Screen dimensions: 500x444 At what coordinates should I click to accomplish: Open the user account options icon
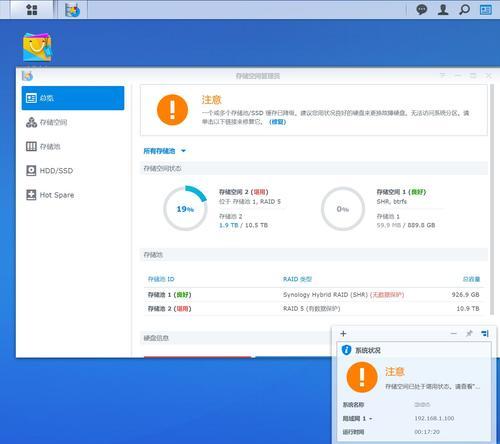(443, 9)
